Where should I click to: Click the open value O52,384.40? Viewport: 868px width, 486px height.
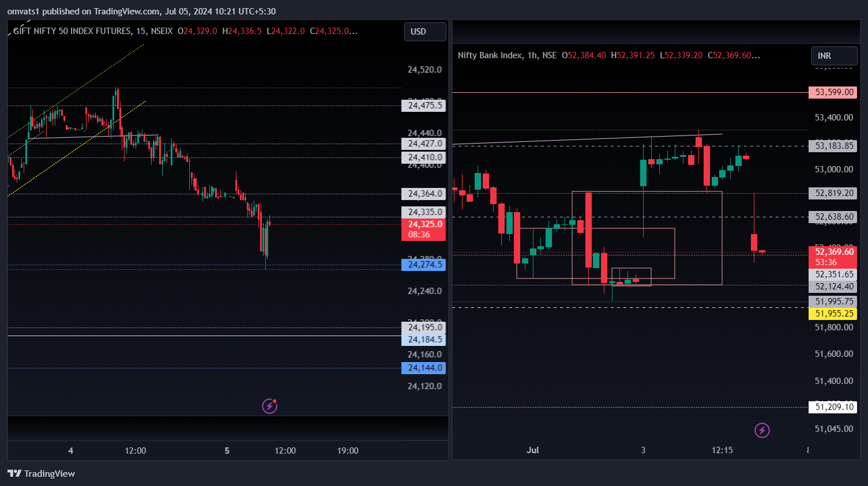[x=584, y=55]
